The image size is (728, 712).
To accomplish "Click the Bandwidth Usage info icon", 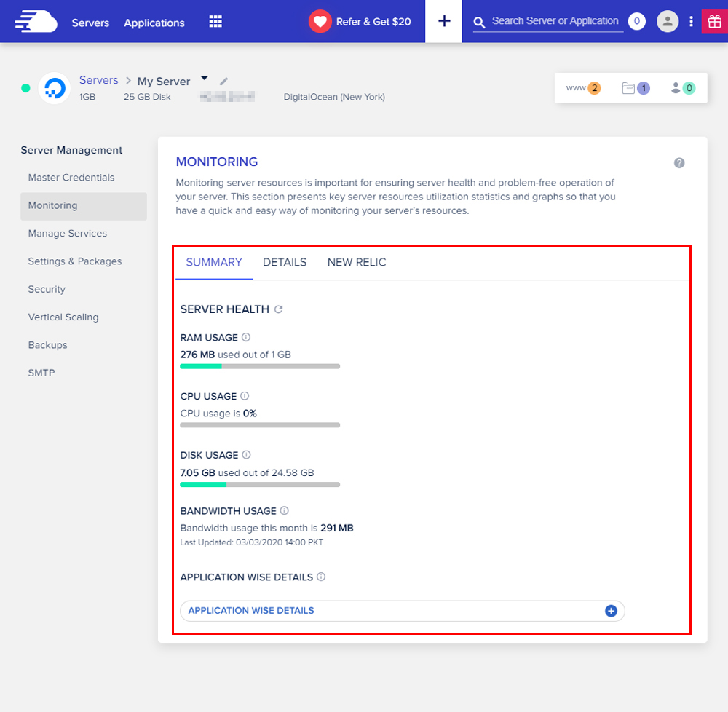I will click(x=285, y=510).
